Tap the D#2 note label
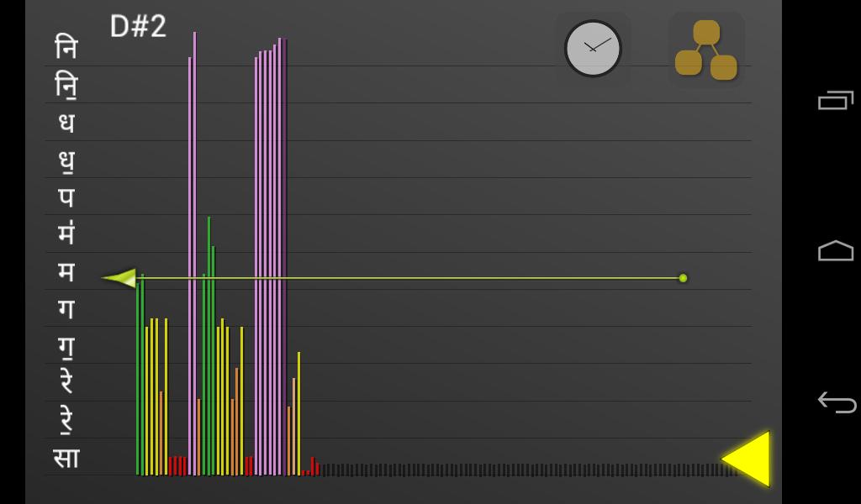Viewport: 861px width, 504px height. tap(139, 26)
